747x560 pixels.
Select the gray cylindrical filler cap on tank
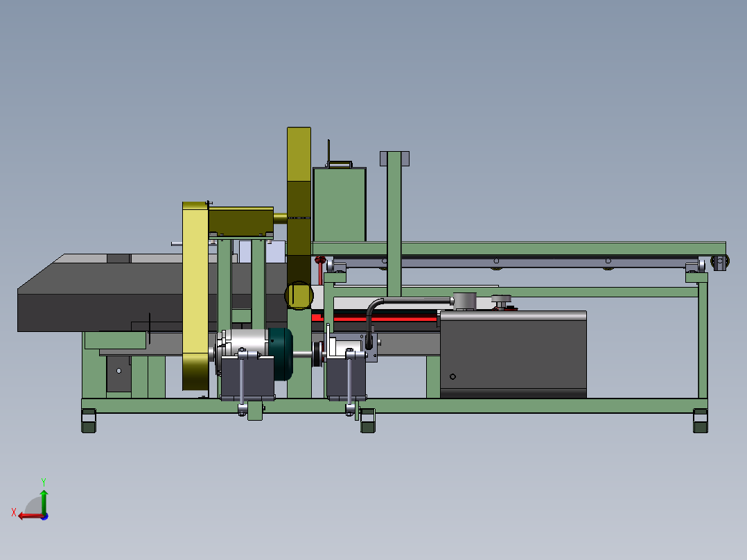464,301
